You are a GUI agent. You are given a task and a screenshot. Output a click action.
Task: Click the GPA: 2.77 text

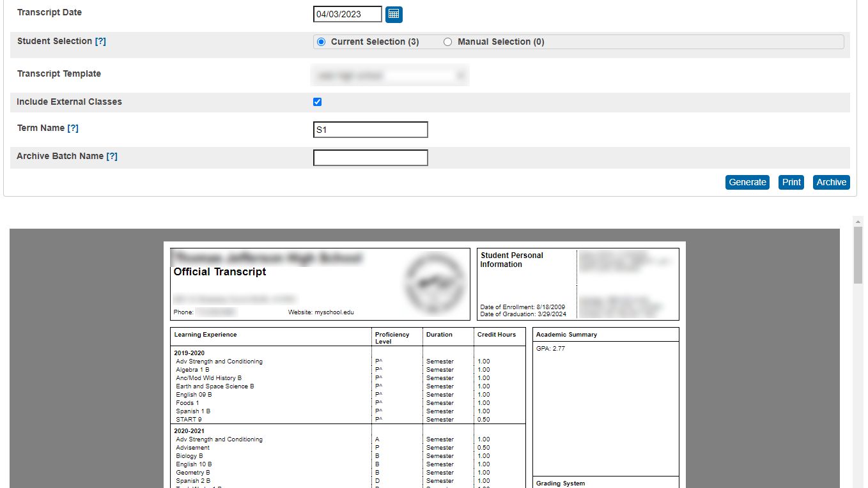pos(550,349)
